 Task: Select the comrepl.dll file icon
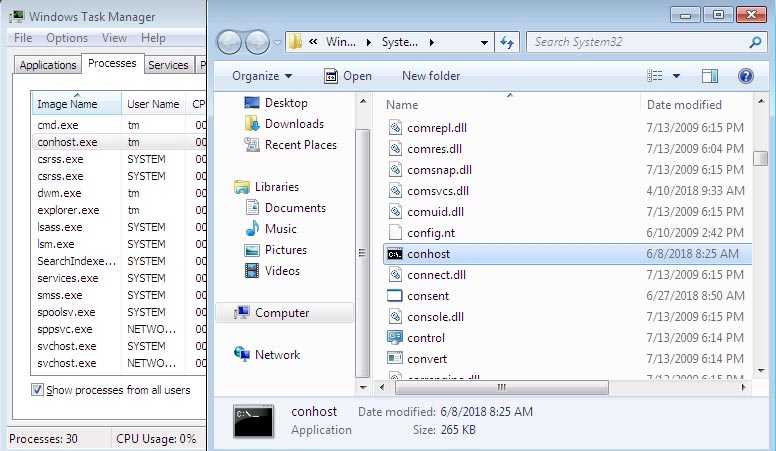point(395,128)
